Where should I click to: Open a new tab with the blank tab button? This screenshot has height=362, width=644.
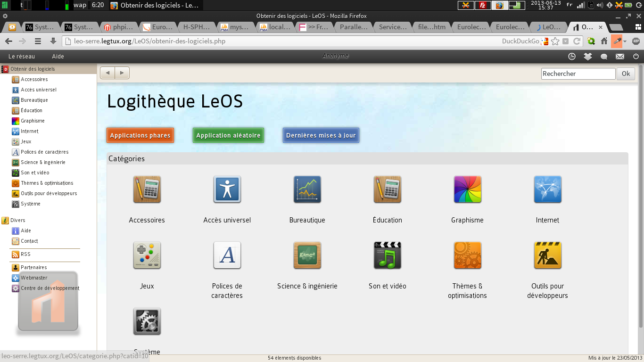click(x=615, y=27)
